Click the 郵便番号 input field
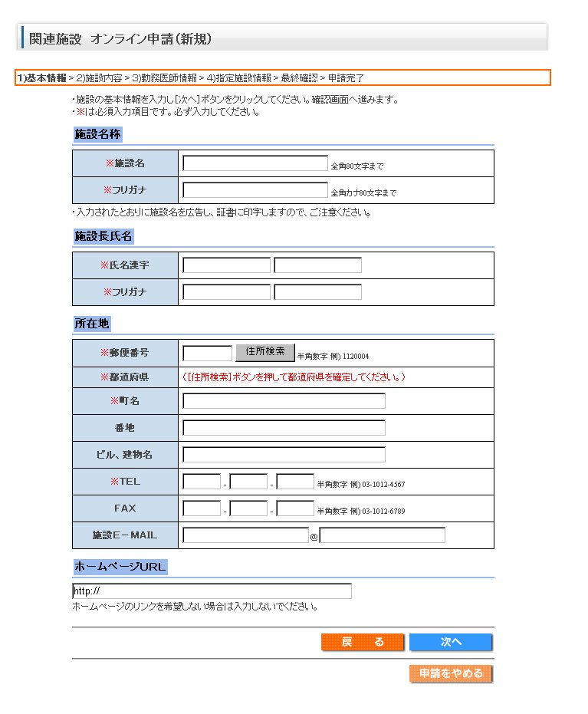 [x=207, y=353]
